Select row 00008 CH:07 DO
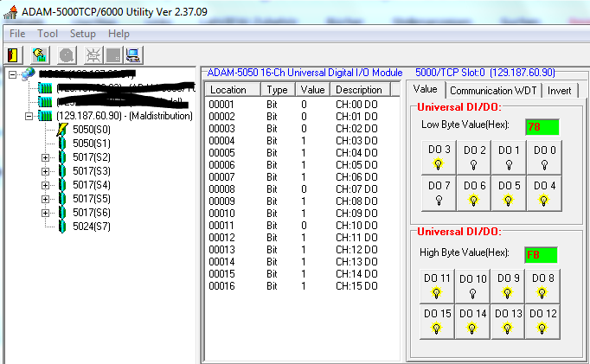The image size is (590, 364). (301, 189)
